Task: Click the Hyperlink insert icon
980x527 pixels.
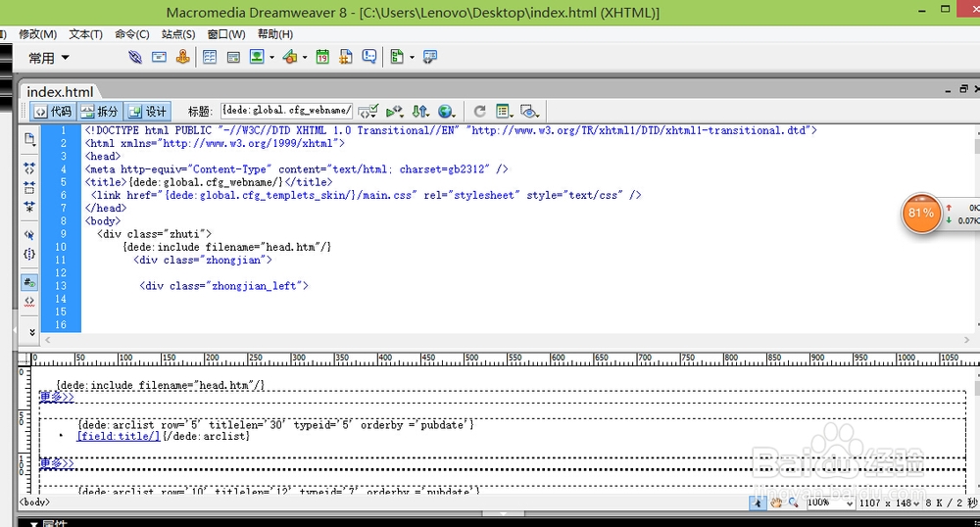Action: point(135,58)
